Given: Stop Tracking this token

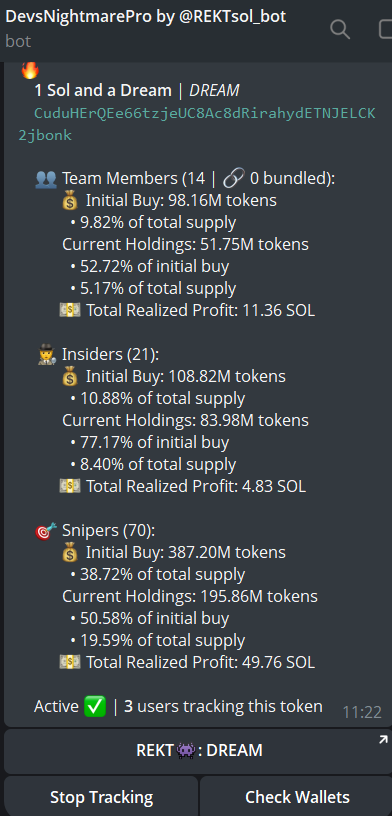Looking at the screenshot, I should click(102, 797).
